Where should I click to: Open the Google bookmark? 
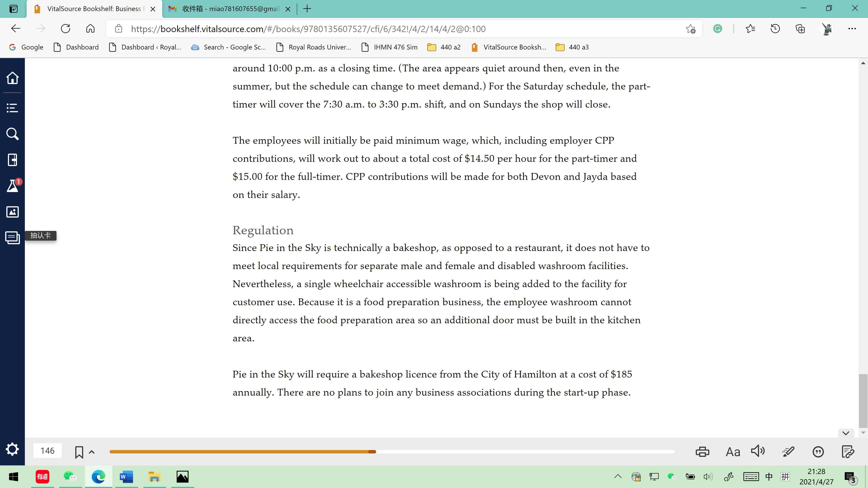point(26,47)
